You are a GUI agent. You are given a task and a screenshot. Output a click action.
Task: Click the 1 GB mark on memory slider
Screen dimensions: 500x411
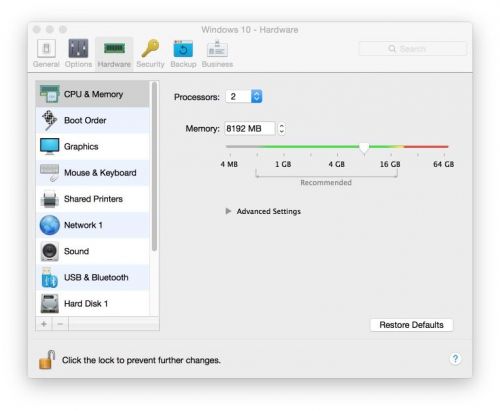point(283,164)
